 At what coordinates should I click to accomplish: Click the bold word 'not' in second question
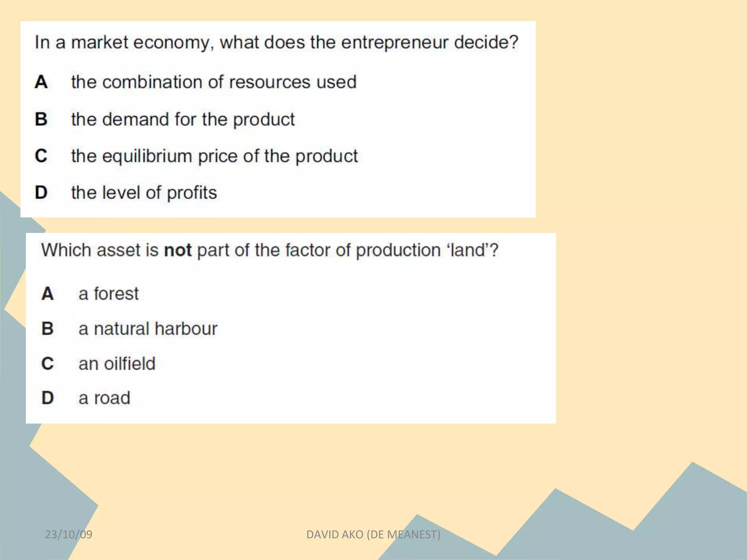coord(178,250)
